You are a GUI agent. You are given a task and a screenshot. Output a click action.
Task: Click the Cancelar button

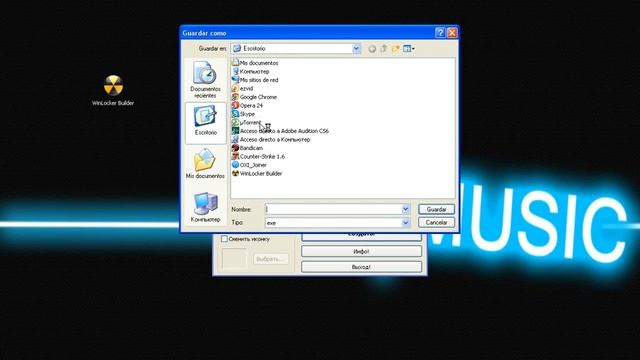(436, 222)
